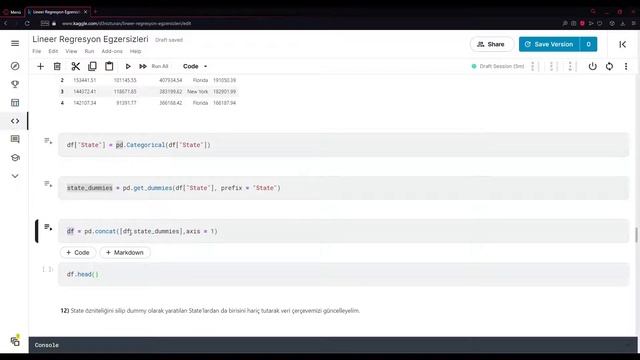Click the 'New York' cell in output table
Screen dimensions: 640x360
pyautogui.click(x=198, y=91)
